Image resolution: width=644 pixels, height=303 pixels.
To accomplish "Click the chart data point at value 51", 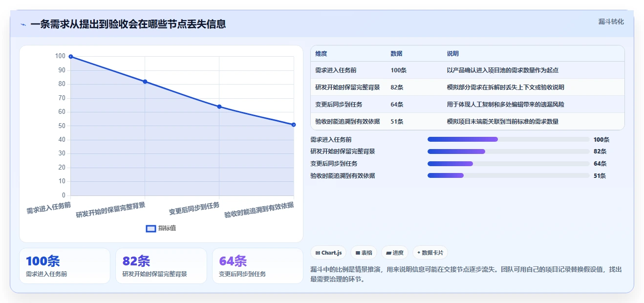I will pyautogui.click(x=294, y=125).
